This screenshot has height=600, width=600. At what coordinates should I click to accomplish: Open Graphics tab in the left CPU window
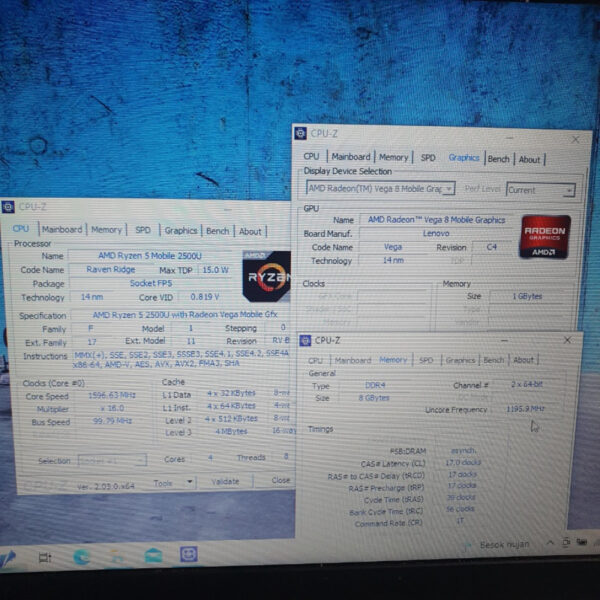(181, 230)
